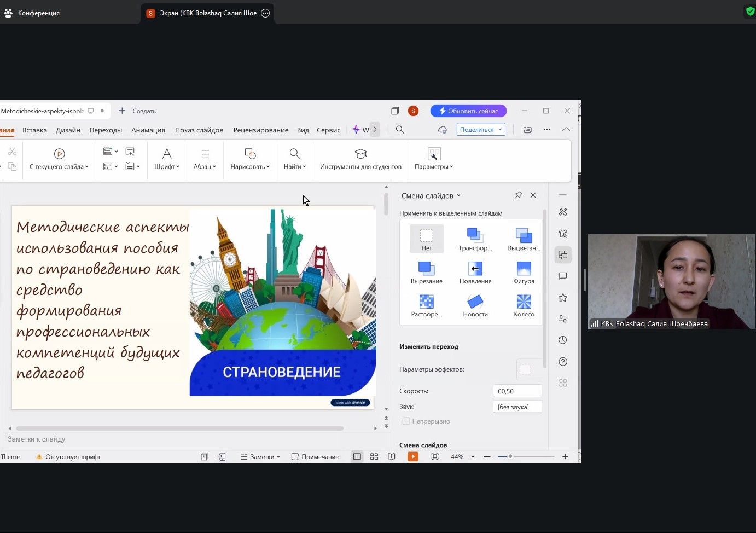Apply the Новости slide transition

(x=475, y=302)
